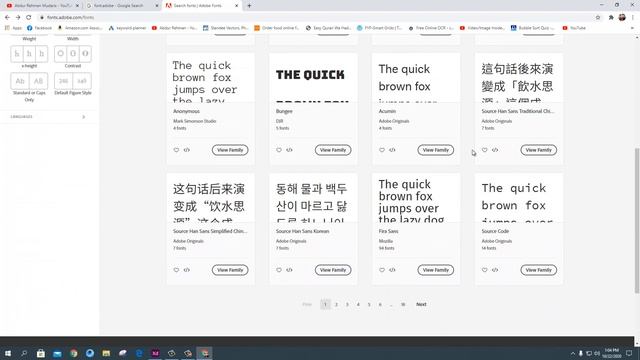View Family for Bungee font
This screenshot has width=640, height=360.
[333, 150]
